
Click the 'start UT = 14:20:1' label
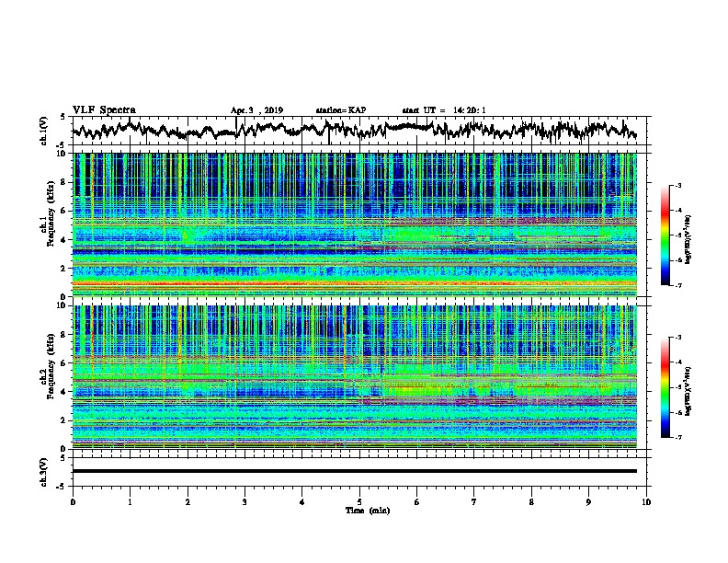[x=444, y=110]
